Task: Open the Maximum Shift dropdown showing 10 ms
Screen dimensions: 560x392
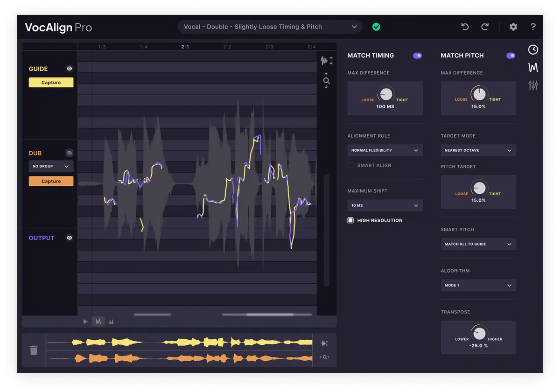Action: point(385,205)
